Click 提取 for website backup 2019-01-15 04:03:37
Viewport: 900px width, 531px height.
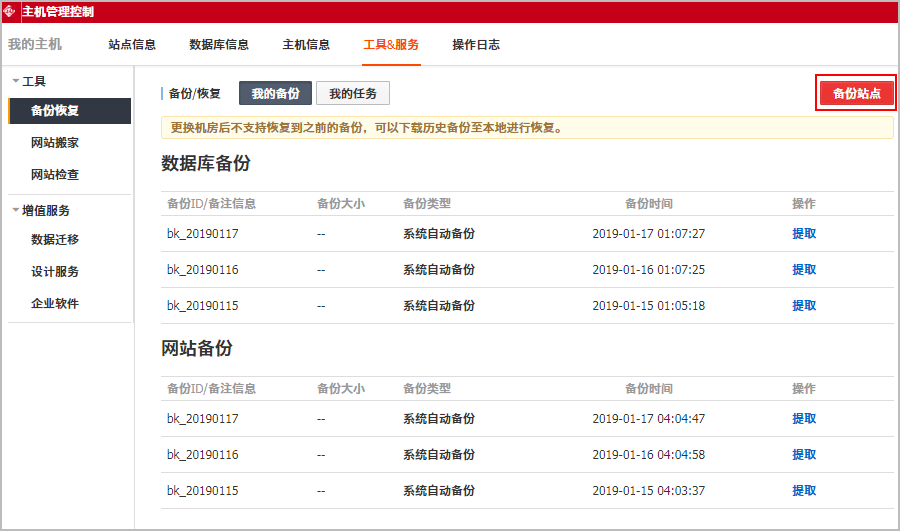(x=804, y=491)
